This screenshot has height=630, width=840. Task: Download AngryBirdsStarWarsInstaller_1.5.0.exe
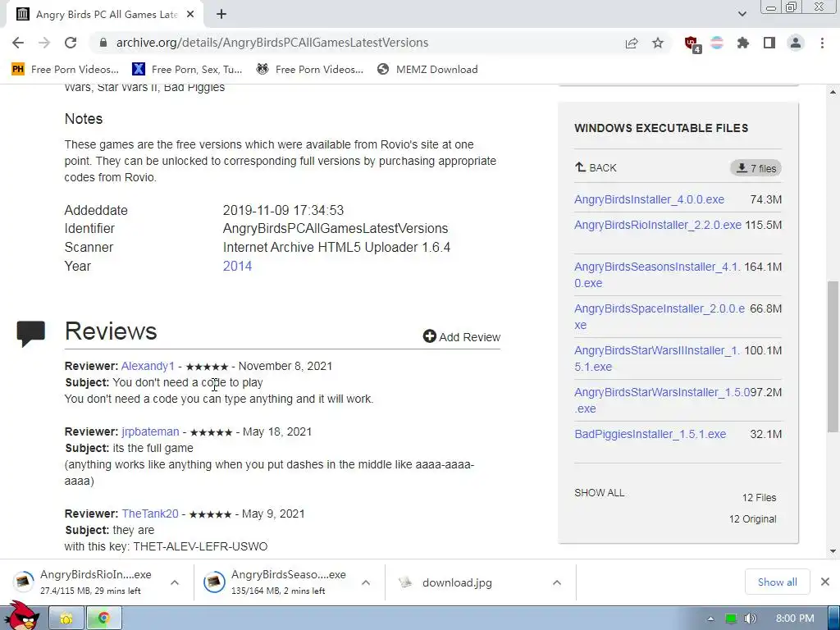click(x=662, y=400)
